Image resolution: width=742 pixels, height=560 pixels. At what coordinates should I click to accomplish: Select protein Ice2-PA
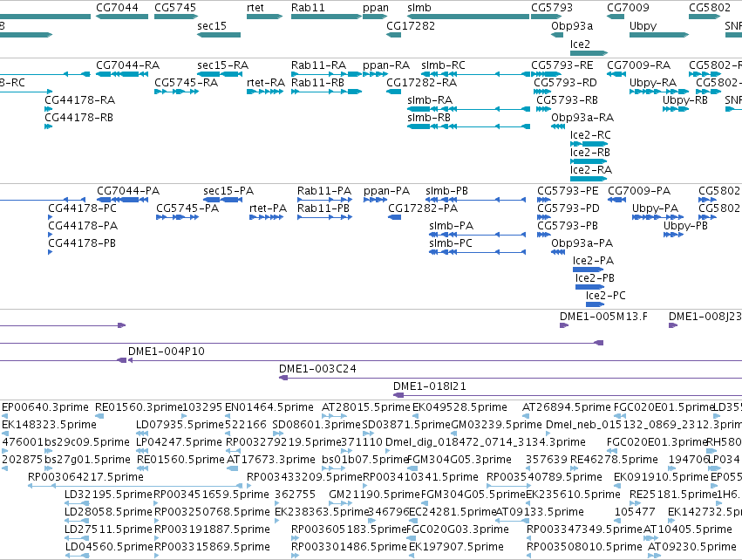pyautogui.click(x=589, y=270)
